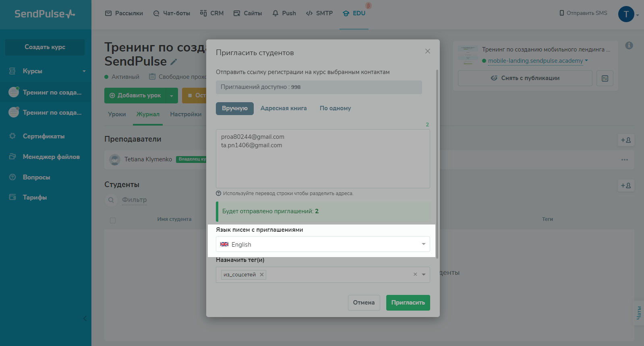
Task: Click the course layout settings icon
Action: coord(605,78)
